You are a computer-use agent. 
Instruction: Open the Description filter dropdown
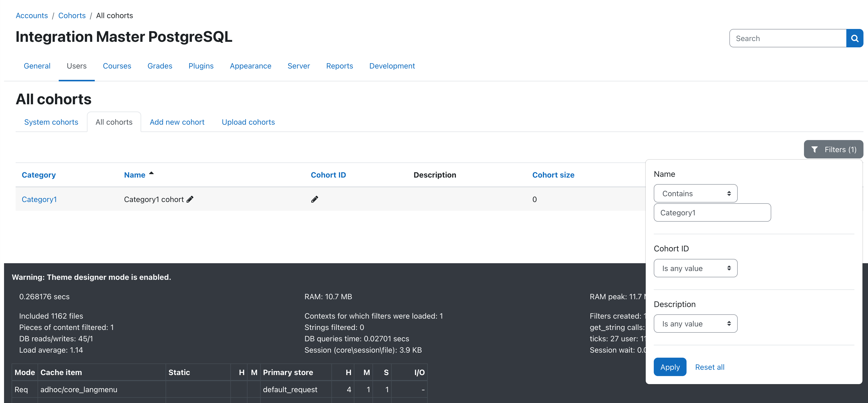point(695,324)
